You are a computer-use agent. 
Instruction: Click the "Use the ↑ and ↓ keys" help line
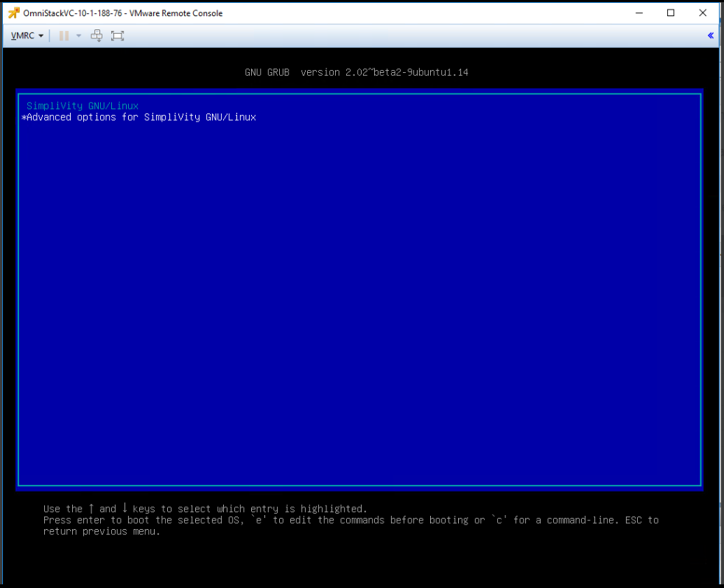(205, 508)
